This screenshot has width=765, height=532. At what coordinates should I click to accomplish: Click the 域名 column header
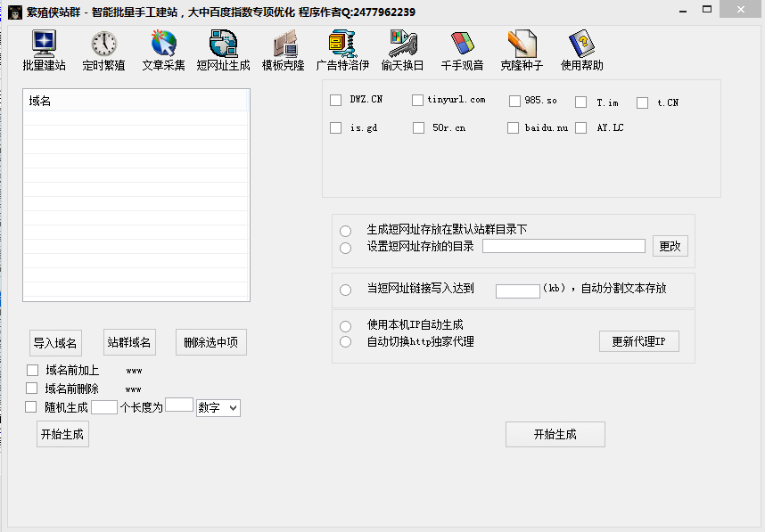click(x=136, y=101)
